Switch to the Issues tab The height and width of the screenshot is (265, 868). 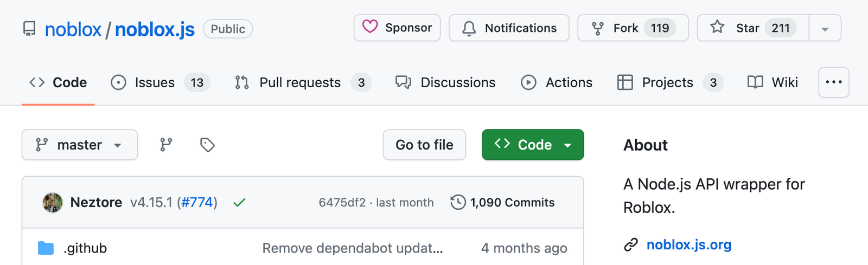(x=160, y=82)
